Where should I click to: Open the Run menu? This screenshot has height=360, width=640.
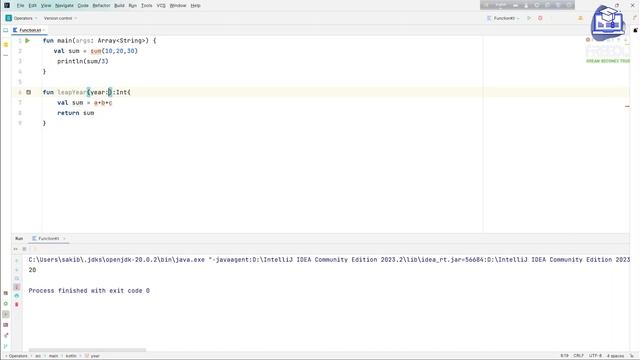pyautogui.click(x=133, y=6)
